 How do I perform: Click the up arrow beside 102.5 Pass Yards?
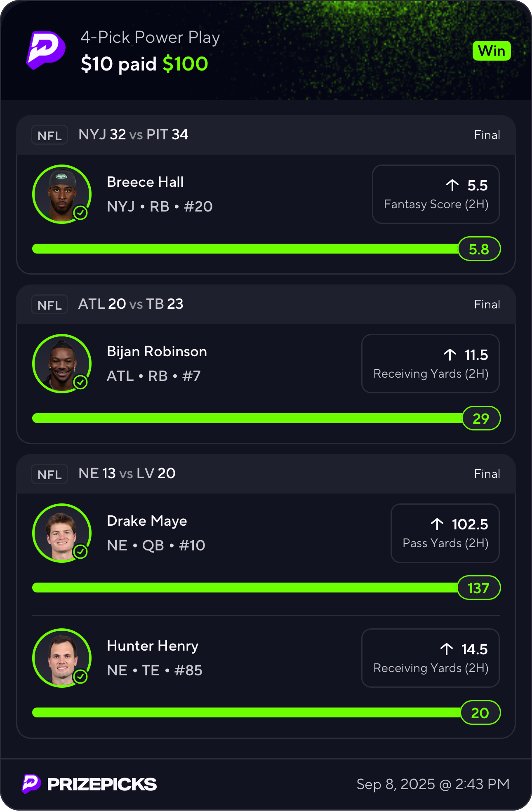pos(437,524)
